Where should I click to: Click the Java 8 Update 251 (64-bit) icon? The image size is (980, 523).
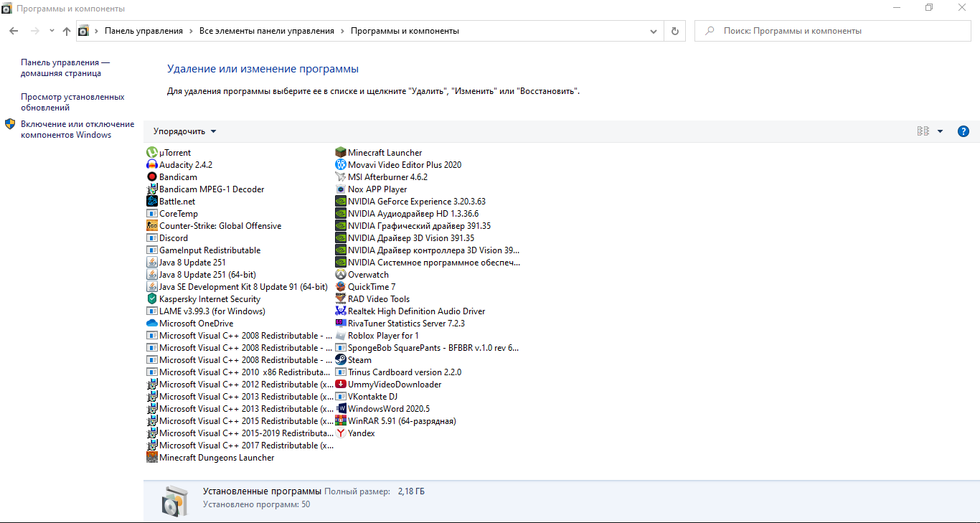coord(151,274)
